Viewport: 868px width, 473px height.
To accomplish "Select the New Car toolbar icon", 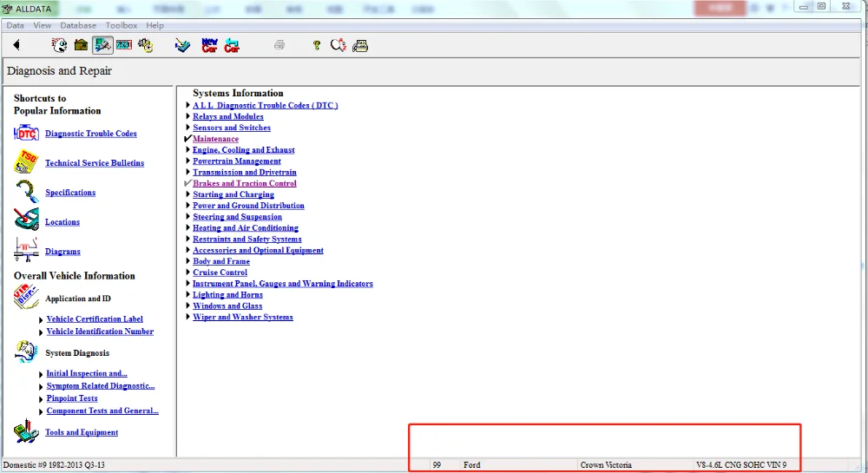I will (209, 45).
